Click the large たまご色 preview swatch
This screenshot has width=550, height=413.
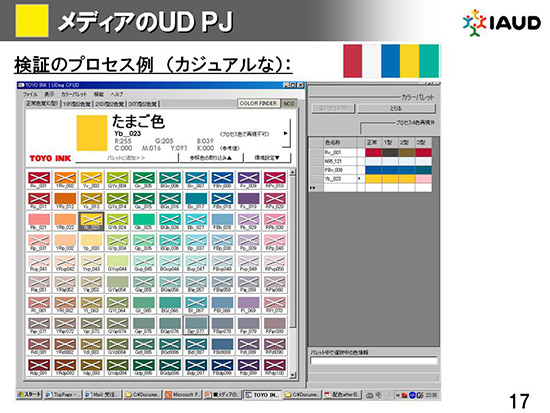(x=92, y=133)
